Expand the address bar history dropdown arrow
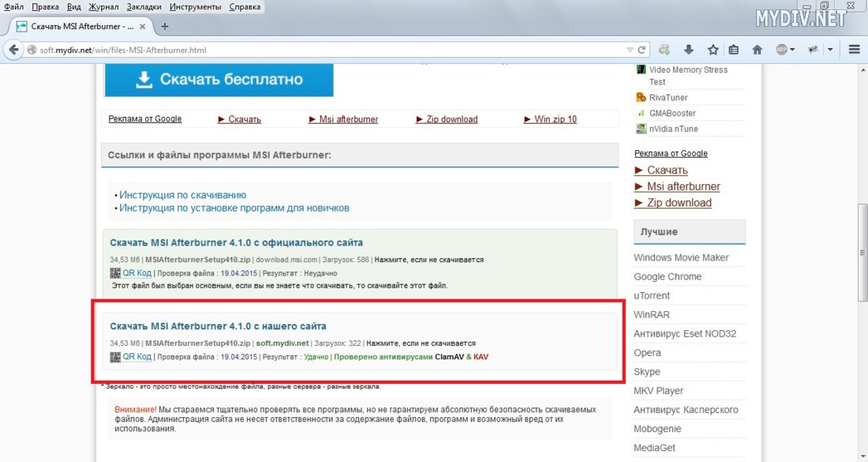The height and width of the screenshot is (462, 868). [630, 50]
